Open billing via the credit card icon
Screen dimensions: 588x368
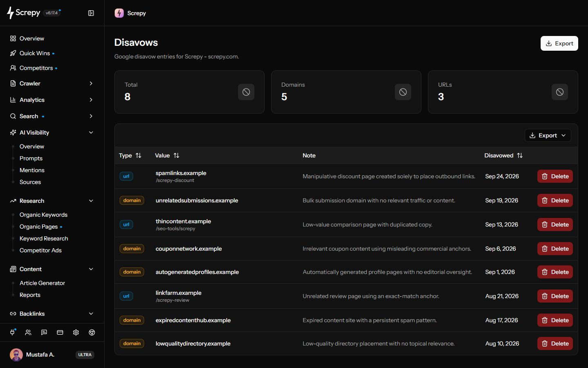click(60, 332)
